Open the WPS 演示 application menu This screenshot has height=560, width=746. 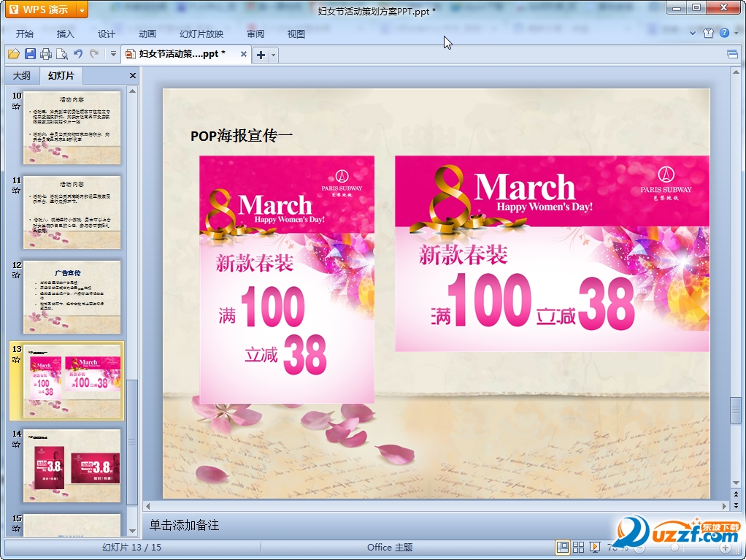click(41, 9)
